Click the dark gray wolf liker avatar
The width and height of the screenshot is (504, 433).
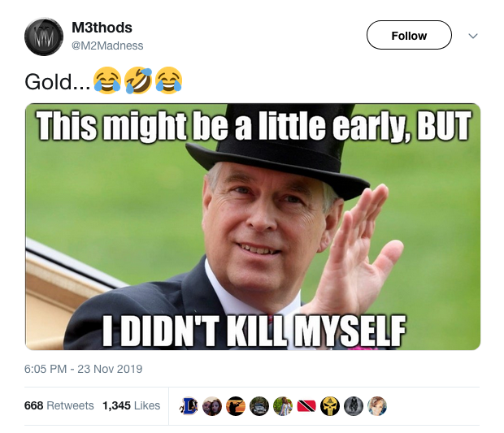point(354,405)
